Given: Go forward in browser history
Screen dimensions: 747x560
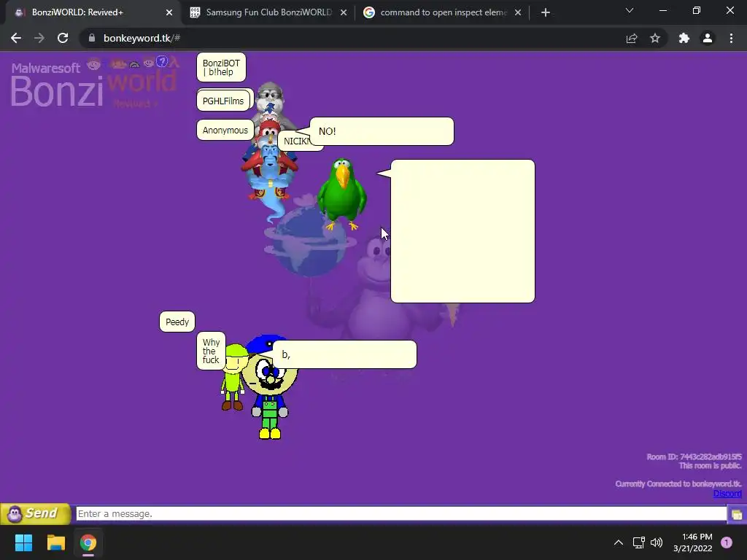Looking at the screenshot, I should [39, 38].
